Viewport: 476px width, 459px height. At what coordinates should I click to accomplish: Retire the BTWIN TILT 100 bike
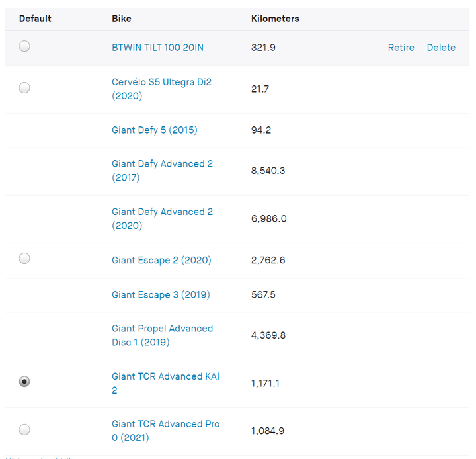tap(401, 48)
